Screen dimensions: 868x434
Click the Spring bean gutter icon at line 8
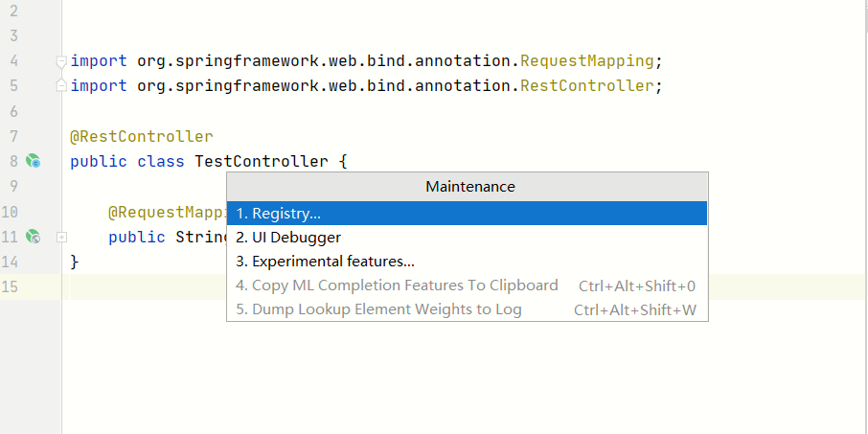click(x=34, y=161)
